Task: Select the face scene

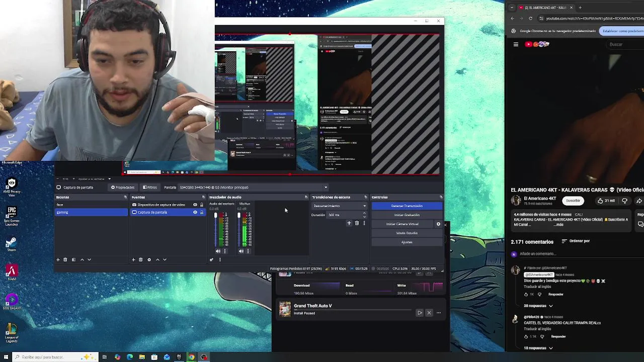Action: [x=91, y=205]
